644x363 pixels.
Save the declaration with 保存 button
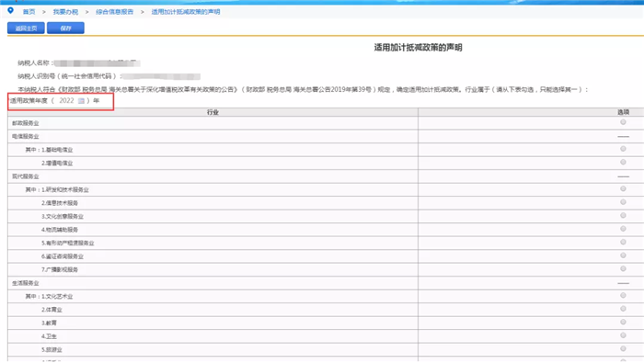click(65, 28)
